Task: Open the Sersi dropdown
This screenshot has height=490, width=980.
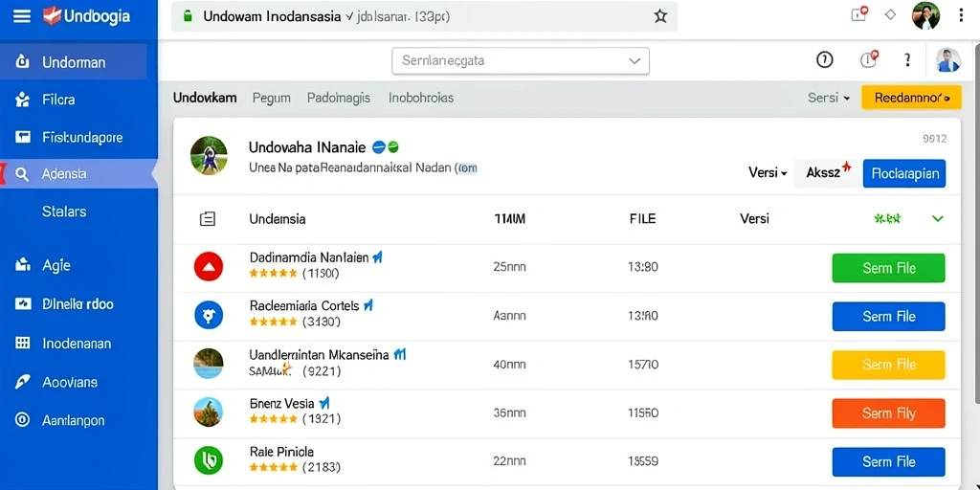Action: pos(829,99)
